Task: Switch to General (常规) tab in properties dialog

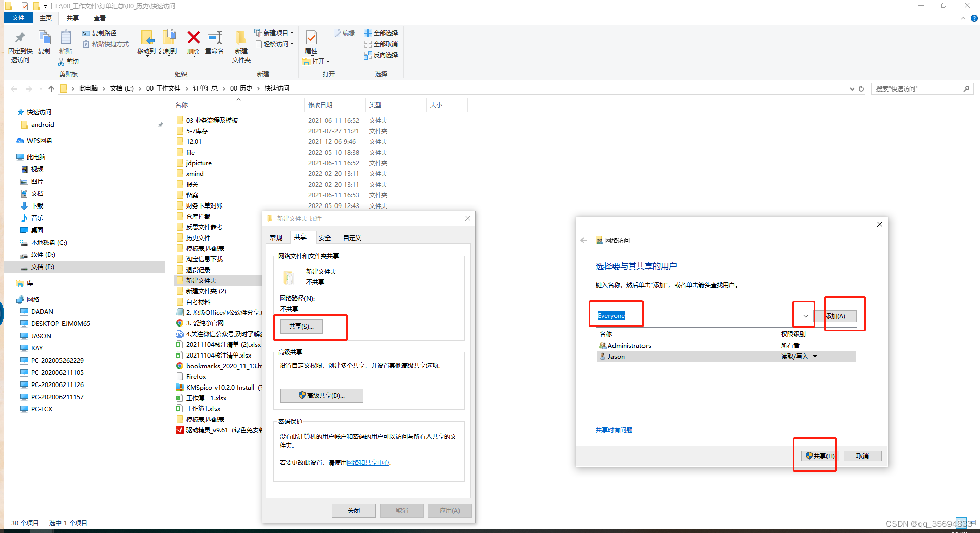Action: tap(276, 238)
